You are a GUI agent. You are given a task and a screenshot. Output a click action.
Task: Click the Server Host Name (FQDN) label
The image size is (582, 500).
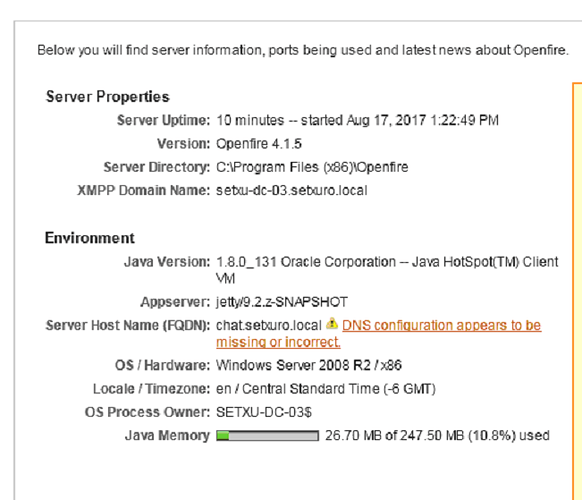tap(128, 326)
